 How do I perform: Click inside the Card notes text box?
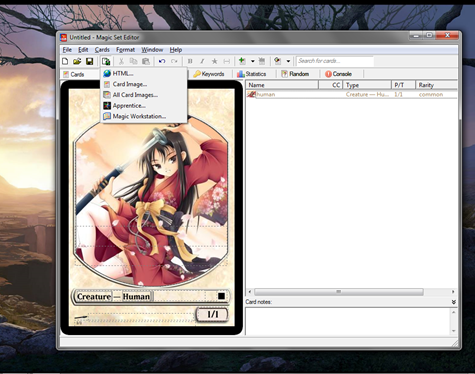point(348,321)
